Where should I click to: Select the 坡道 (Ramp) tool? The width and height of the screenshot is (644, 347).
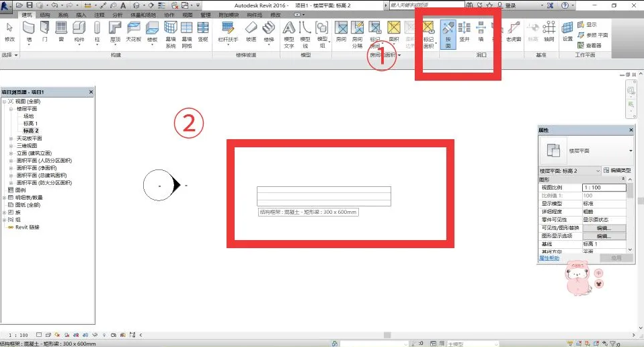[251, 32]
